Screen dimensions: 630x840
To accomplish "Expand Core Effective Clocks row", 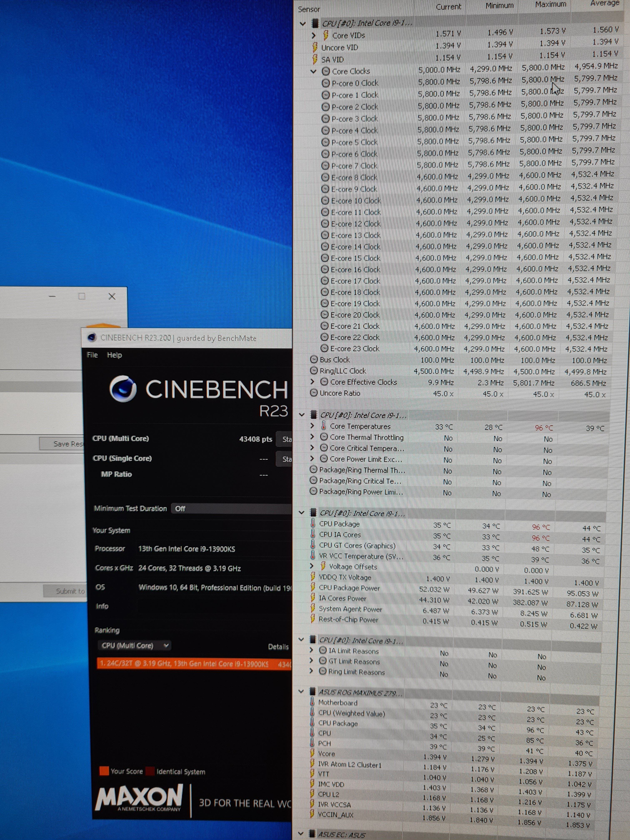I will pos(312,381).
